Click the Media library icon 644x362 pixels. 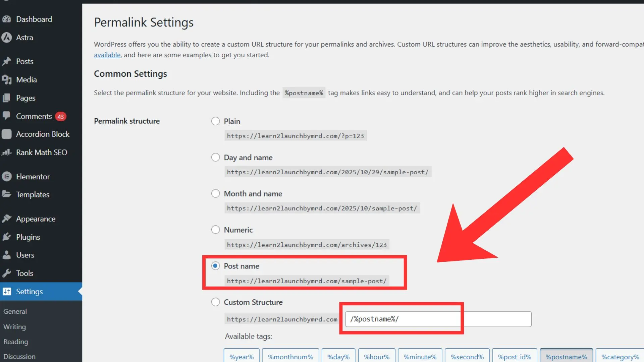[7, 80]
